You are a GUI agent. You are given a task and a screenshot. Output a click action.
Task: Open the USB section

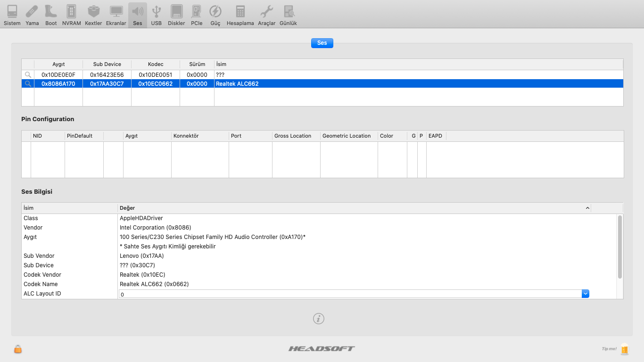[x=157, y=15]
